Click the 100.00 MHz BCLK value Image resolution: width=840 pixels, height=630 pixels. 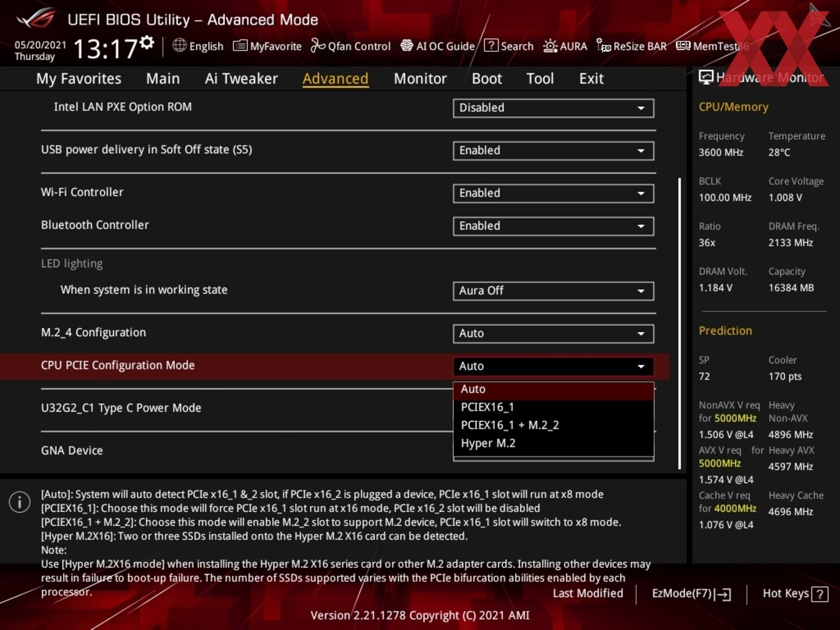click(x=725, y=198)
